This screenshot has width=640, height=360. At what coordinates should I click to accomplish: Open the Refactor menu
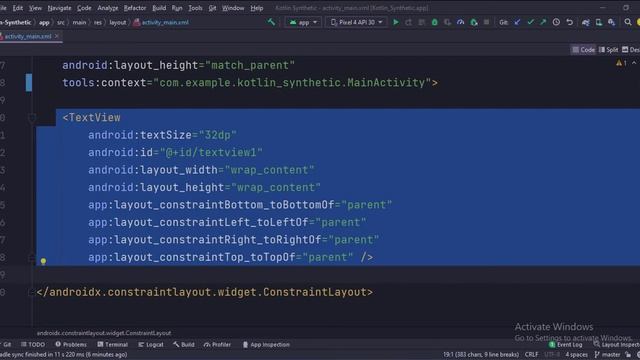coord(135,8)
